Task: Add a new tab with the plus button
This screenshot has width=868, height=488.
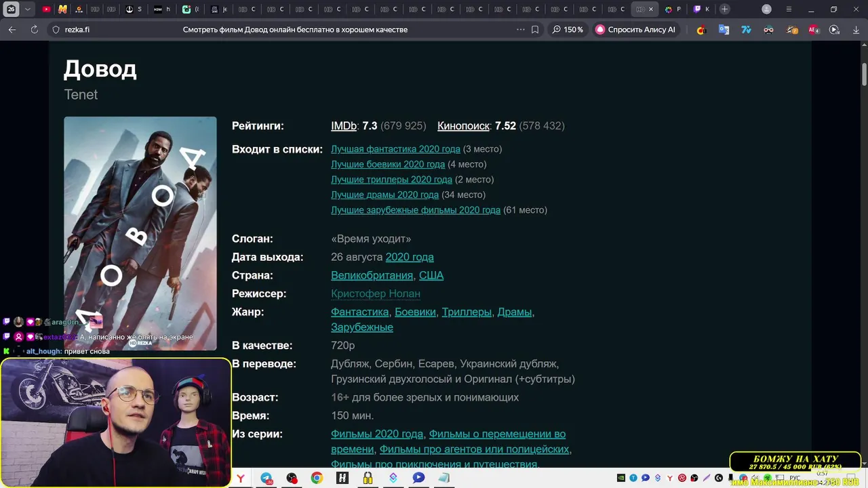Action: (x=725, y=9)
